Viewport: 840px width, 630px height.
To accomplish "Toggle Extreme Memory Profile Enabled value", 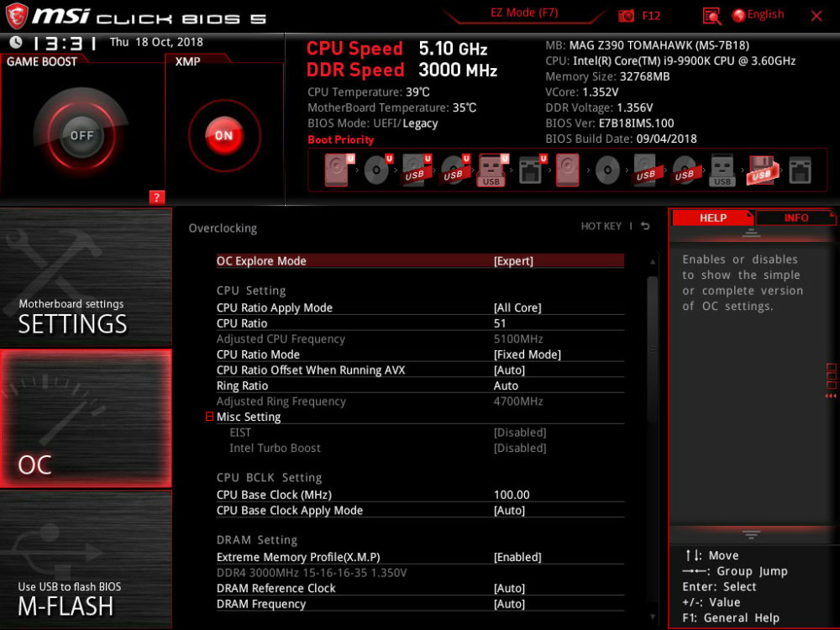I will click(517, 557).
